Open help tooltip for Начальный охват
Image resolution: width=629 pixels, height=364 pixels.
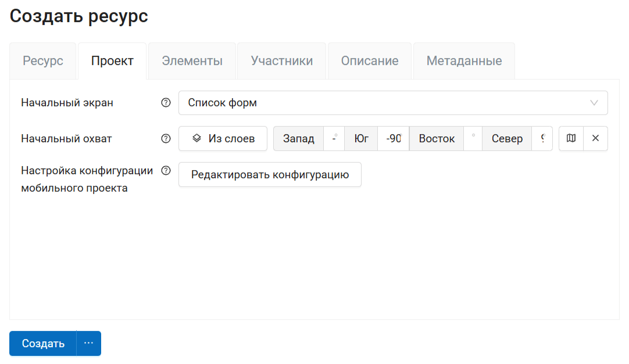pyautogui.click(x=166, y=139)
